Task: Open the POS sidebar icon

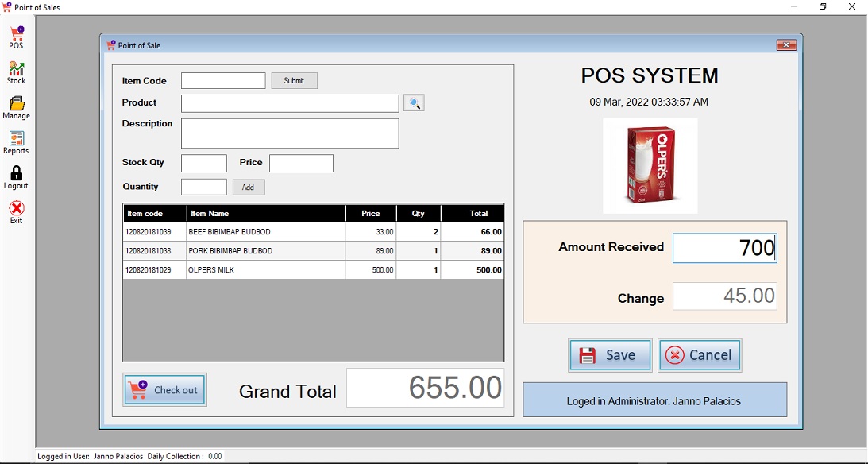Action: pos(16,34)
